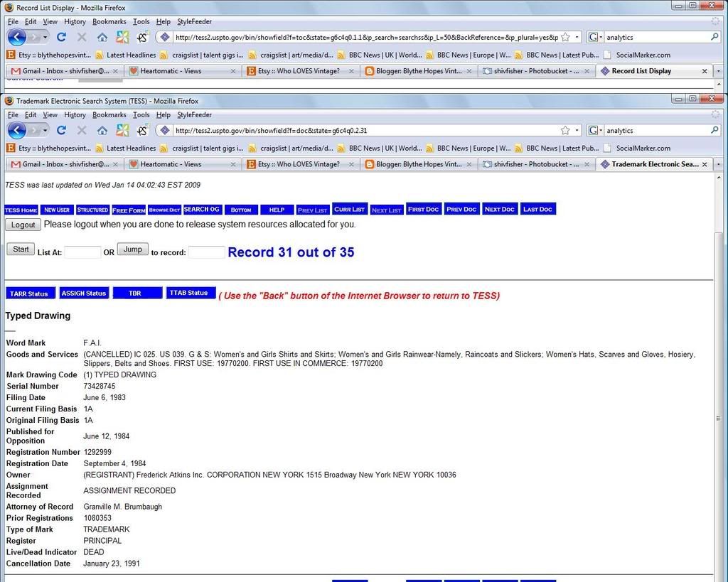Bookmark the TESS page with the star icon
The image size is (728, 582).
565,131
